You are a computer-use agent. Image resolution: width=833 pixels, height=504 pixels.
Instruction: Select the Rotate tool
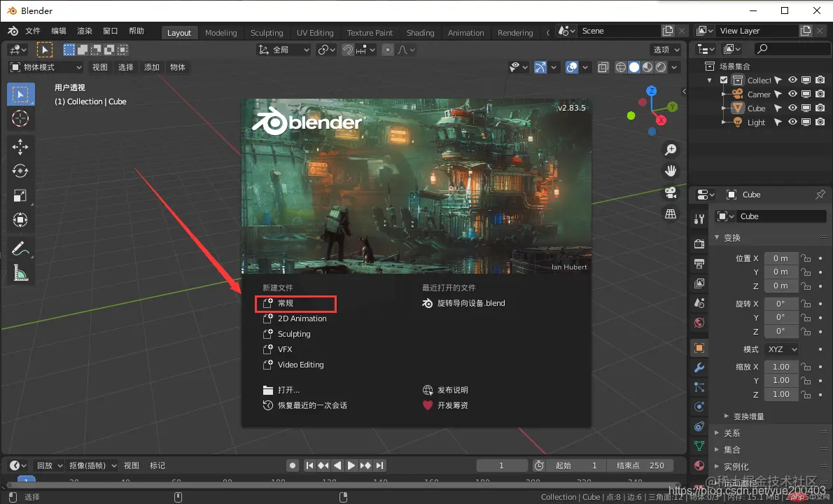tap(21, 171)
